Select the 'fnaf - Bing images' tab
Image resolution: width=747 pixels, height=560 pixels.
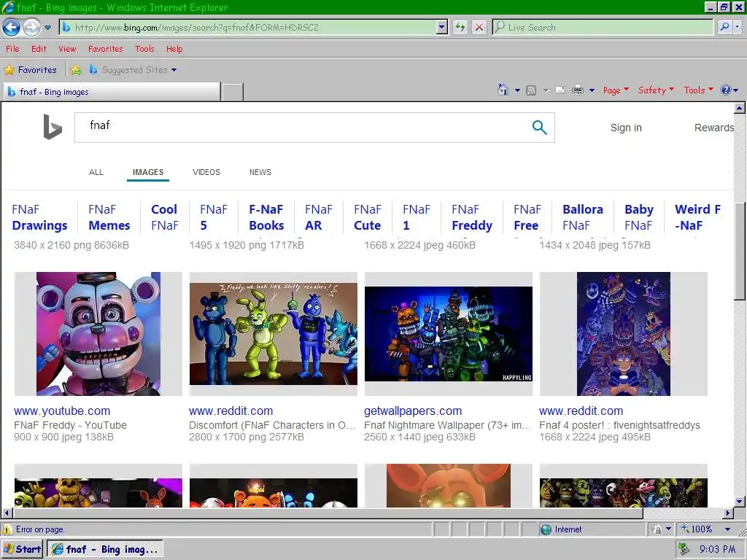[112, 92]
